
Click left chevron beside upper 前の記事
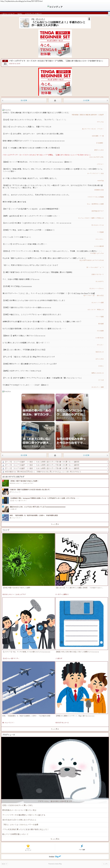tap(3, 100)
